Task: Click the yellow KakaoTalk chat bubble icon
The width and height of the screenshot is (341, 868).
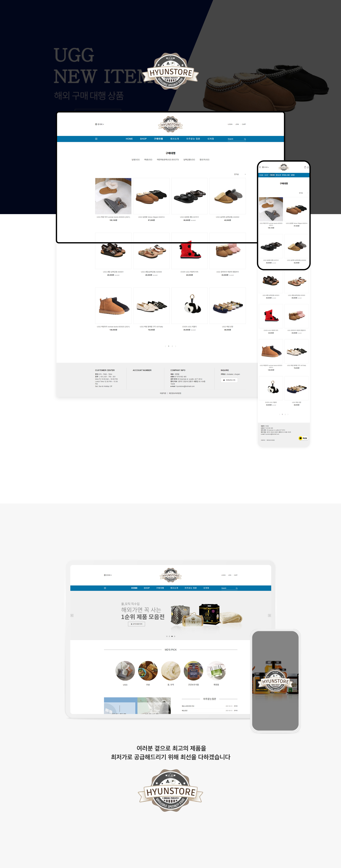Action: pos(301,438)
